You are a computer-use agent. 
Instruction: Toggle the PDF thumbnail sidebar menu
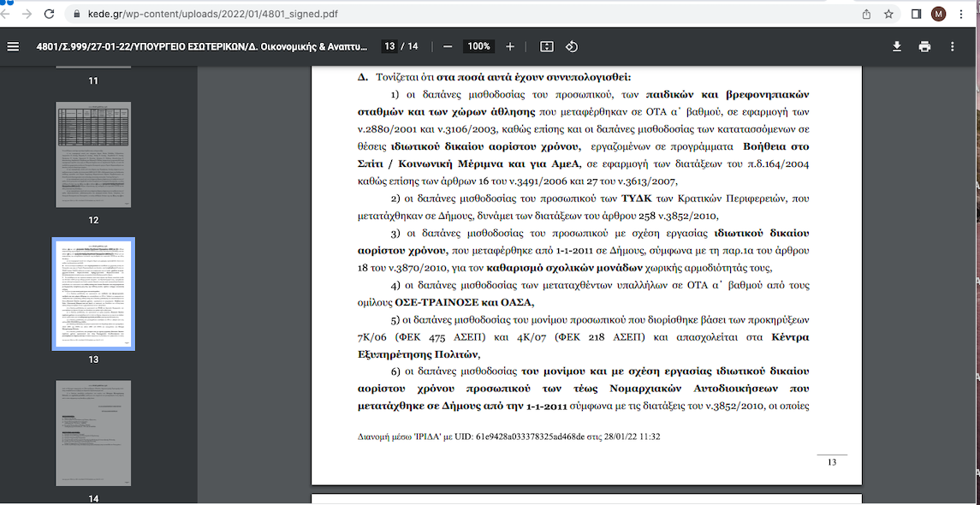tap(13, 46)
